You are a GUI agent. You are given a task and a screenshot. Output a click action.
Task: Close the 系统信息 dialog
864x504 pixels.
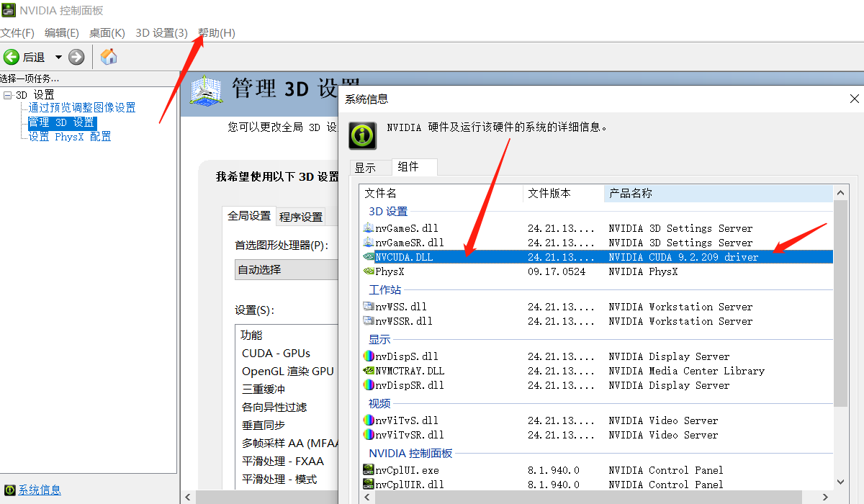[x=855, y=99]
